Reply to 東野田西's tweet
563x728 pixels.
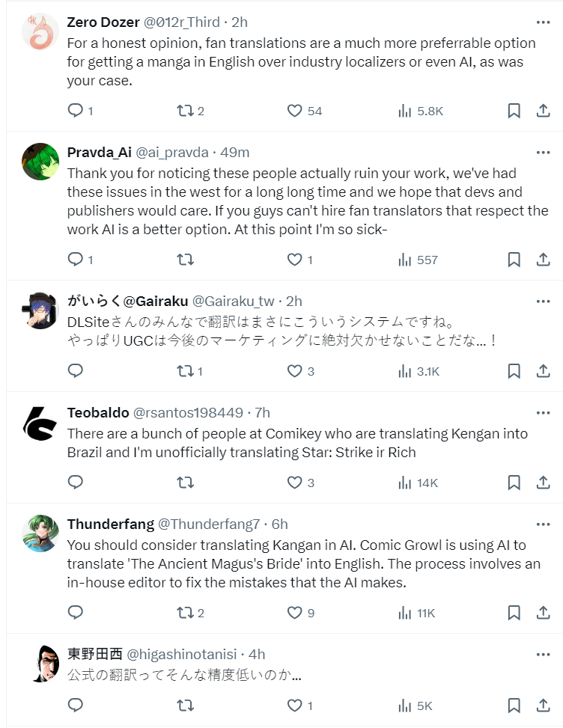[x=76, y=705]
